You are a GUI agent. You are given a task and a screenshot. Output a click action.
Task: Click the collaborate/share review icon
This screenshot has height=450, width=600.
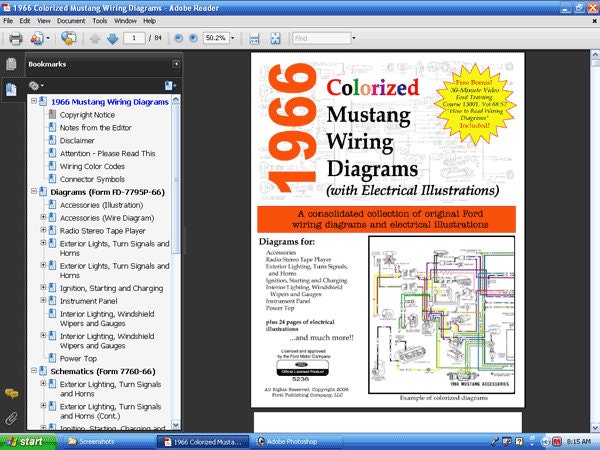[x=37, y=38]
